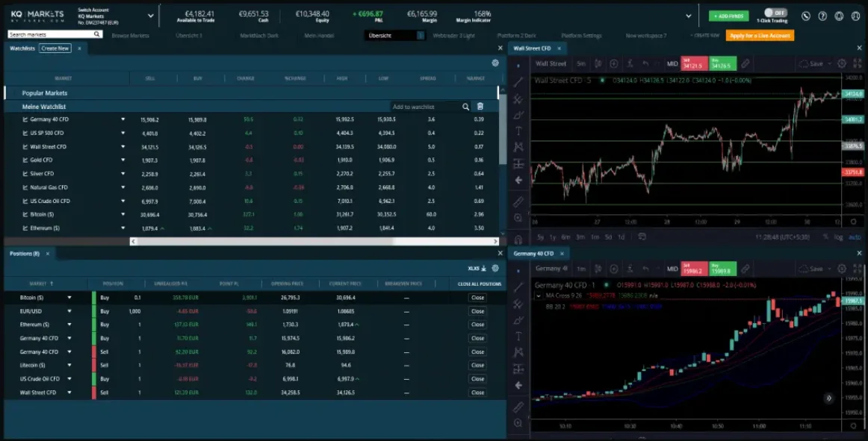Image resolution: width=868 pixels, height=441 pixels.
Task: Select the text tool on Wall Street chart
Action: [518, 131]
